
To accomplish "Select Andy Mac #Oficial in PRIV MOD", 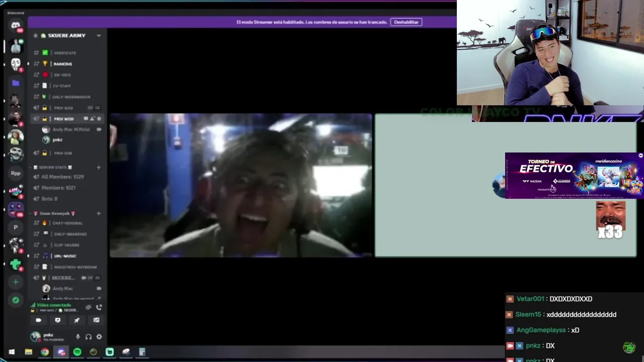I will [72, 129].
